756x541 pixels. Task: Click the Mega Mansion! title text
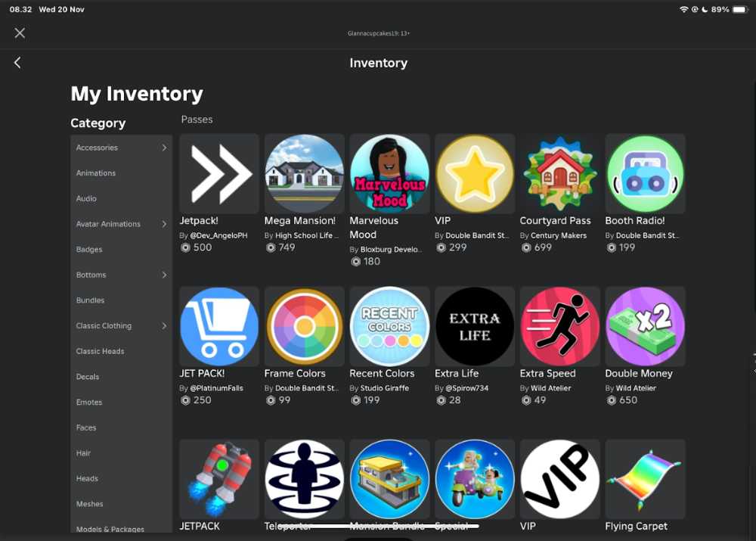[x=300, y=220]
